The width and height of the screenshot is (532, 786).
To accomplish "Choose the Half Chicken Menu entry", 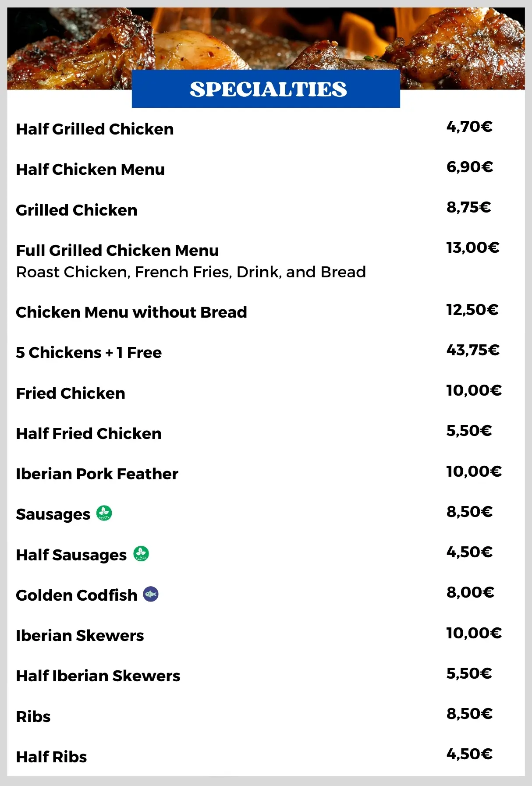I will coord(90,170).
